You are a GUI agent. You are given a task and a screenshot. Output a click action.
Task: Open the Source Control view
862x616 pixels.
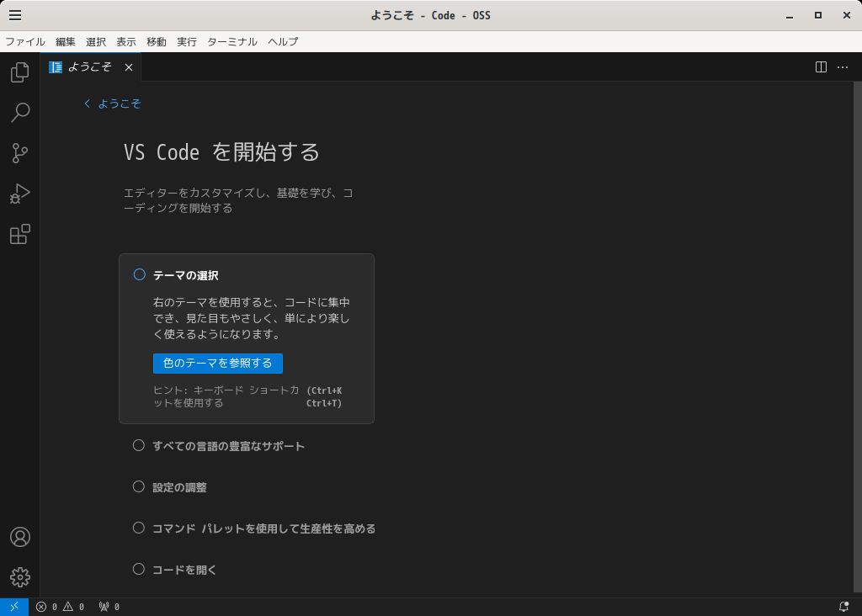(x=20, y=153)
